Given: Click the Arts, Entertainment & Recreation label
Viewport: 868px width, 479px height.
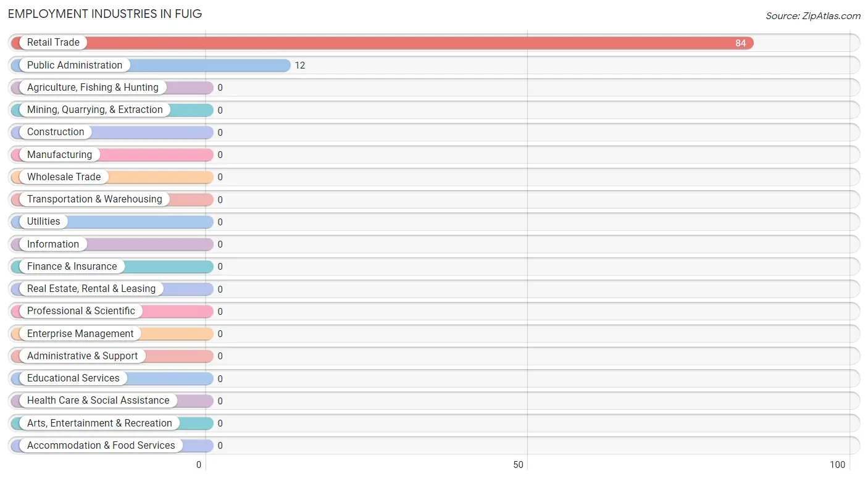Looking at the screenshot, I should [99, 423].
